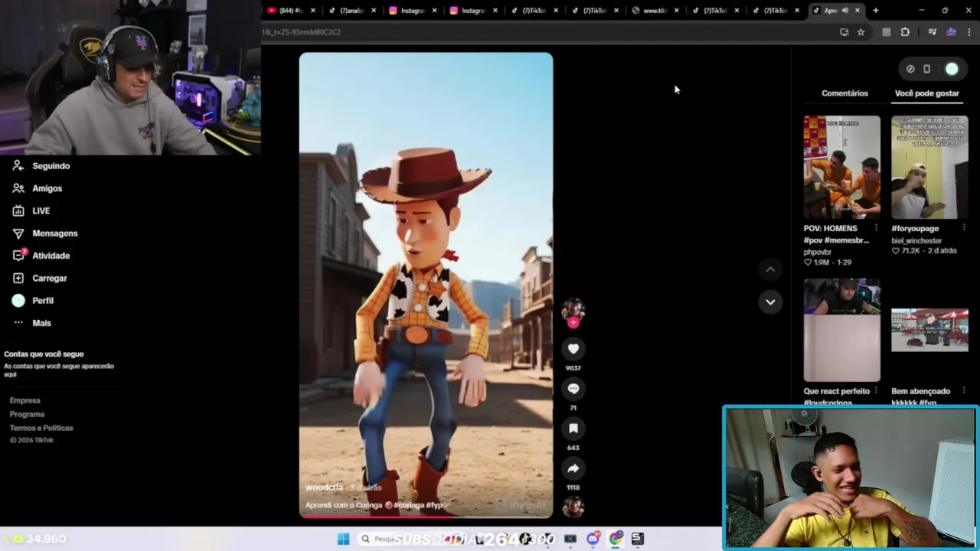
Task: Click the circular icon beside phone icon
Action: coord(910,69)
